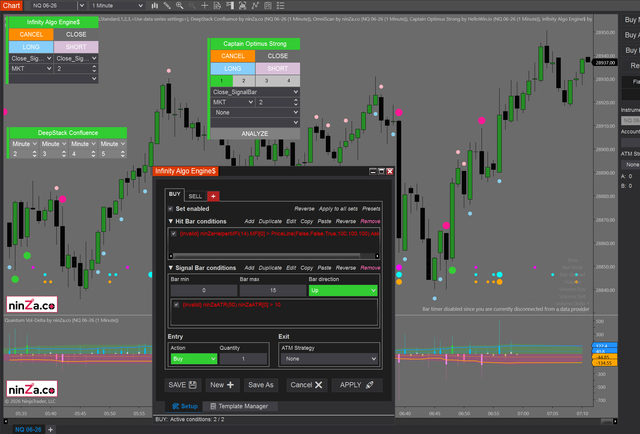Click the floppy disk icon on SAVE

193,385
